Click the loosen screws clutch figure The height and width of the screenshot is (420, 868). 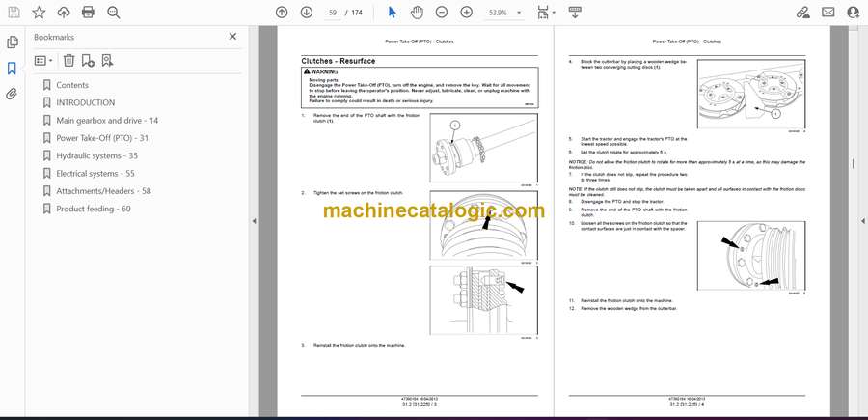click(x=751, y=256)
